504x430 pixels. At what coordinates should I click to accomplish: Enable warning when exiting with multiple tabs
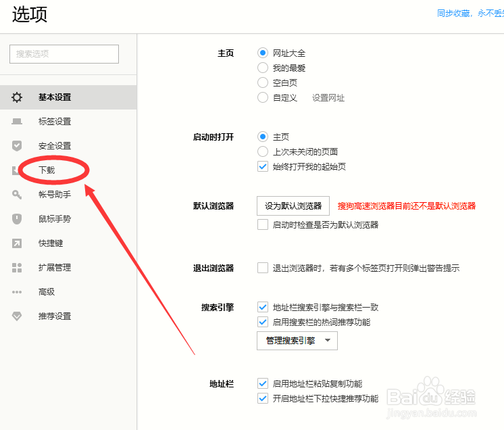[263, 268]
